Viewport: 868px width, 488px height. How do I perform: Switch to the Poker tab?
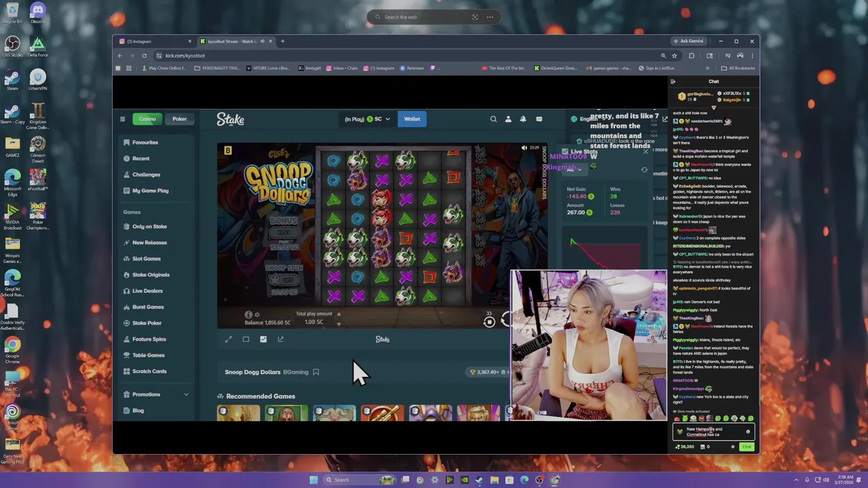179,119
